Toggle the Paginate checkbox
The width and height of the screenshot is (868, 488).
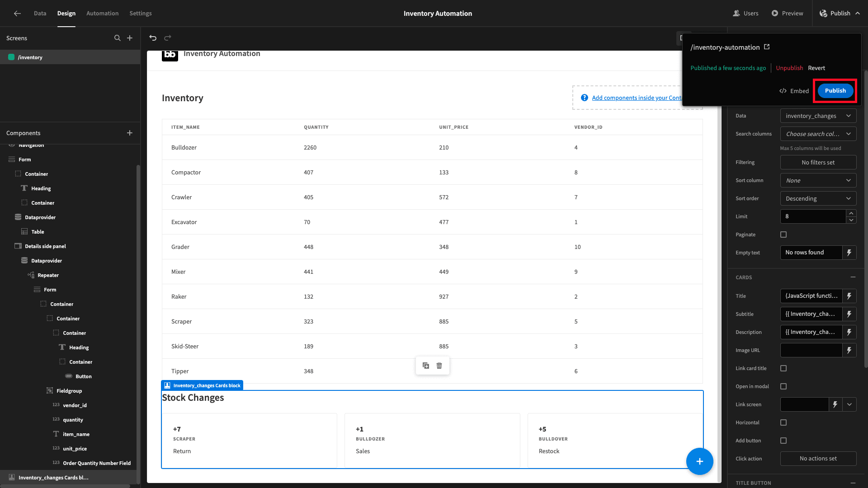pos(783,235)
